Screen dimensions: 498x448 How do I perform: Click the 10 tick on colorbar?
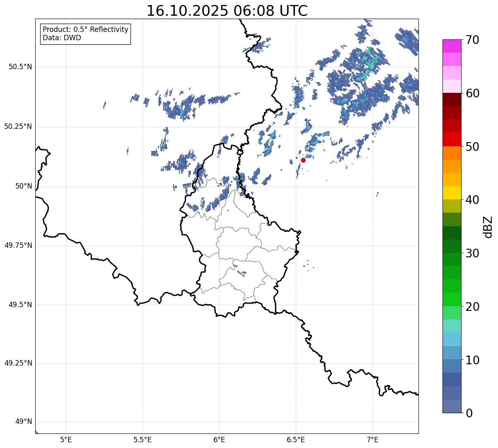tap(472, 360)
